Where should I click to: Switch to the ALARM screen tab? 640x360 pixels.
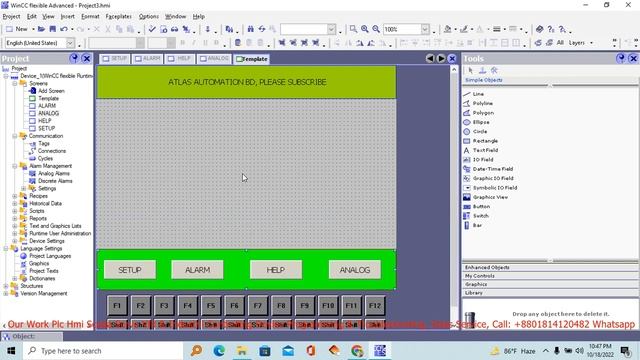click(x=148, y=59)
